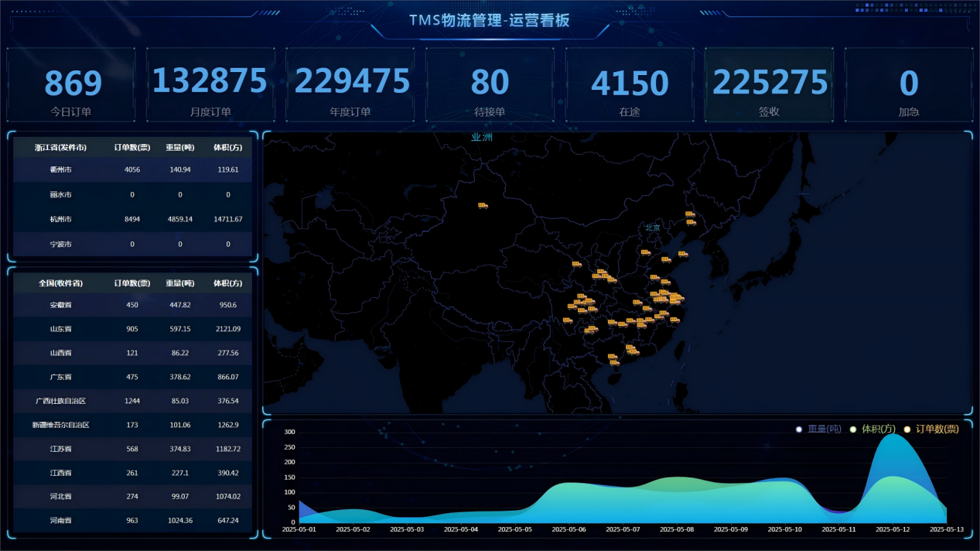Open the 在途 4150 card
The image size is (980, 551).
pyautogui.click(x=629, y=85)
